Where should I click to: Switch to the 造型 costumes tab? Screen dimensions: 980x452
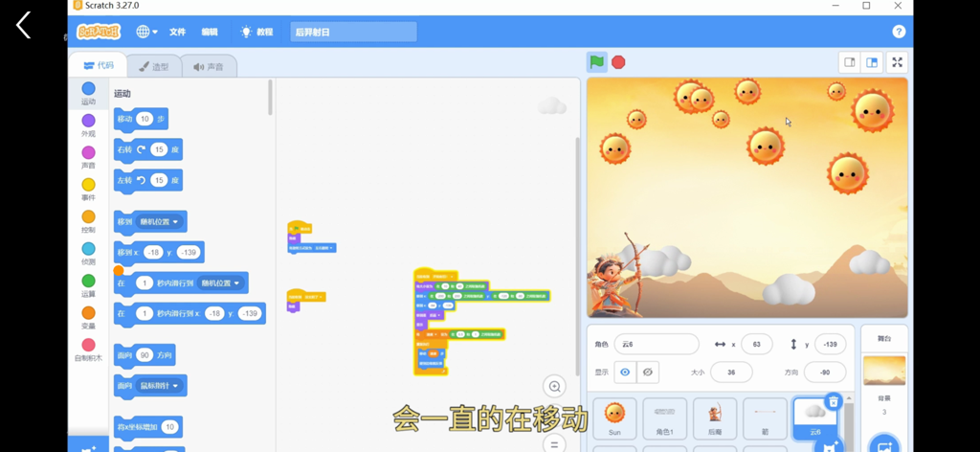coord(154,66)
